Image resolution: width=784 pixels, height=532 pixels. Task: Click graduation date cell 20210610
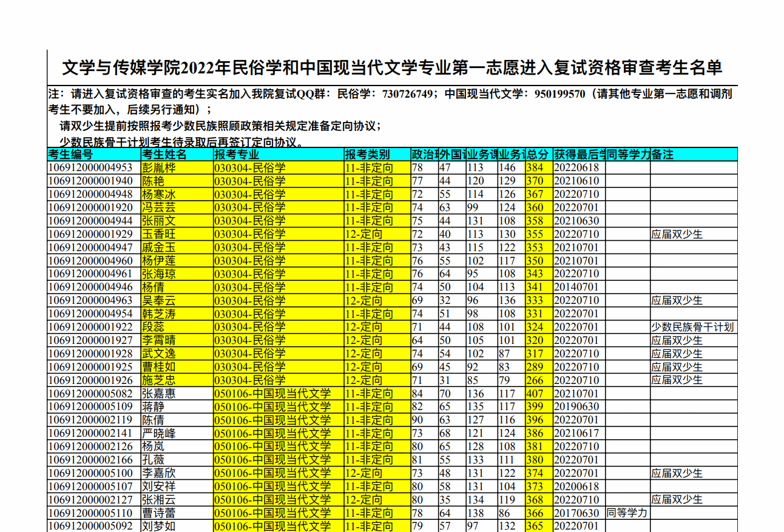click(579, 181)
